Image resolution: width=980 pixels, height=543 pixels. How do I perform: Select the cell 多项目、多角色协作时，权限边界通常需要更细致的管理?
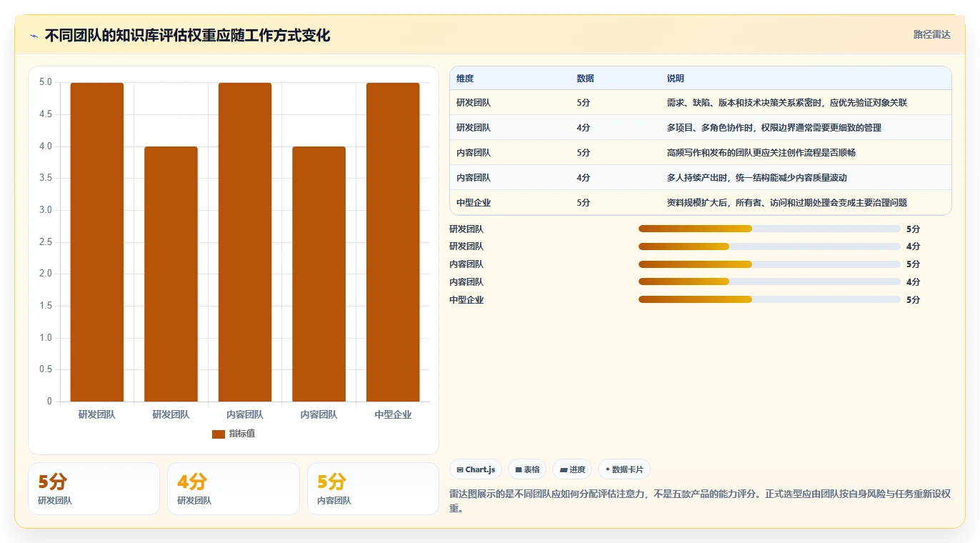click(x=774, y=128)
